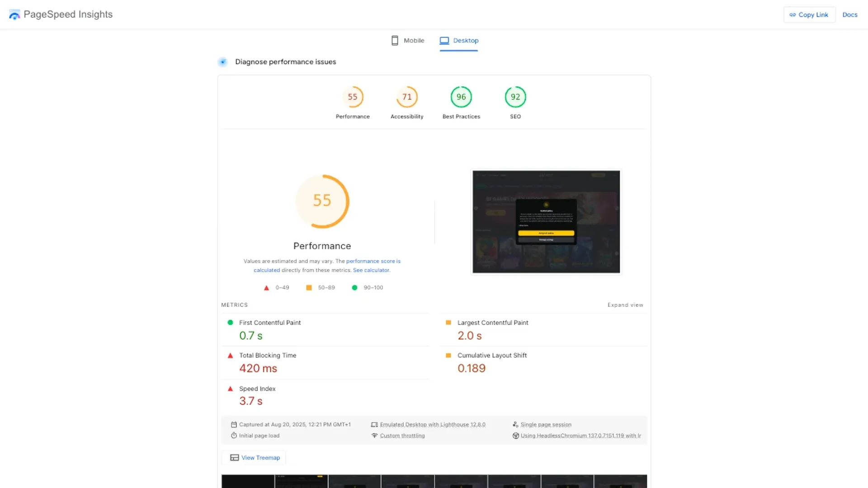
Task: Click the red triangle beside Speed Index
Action: 230,389
